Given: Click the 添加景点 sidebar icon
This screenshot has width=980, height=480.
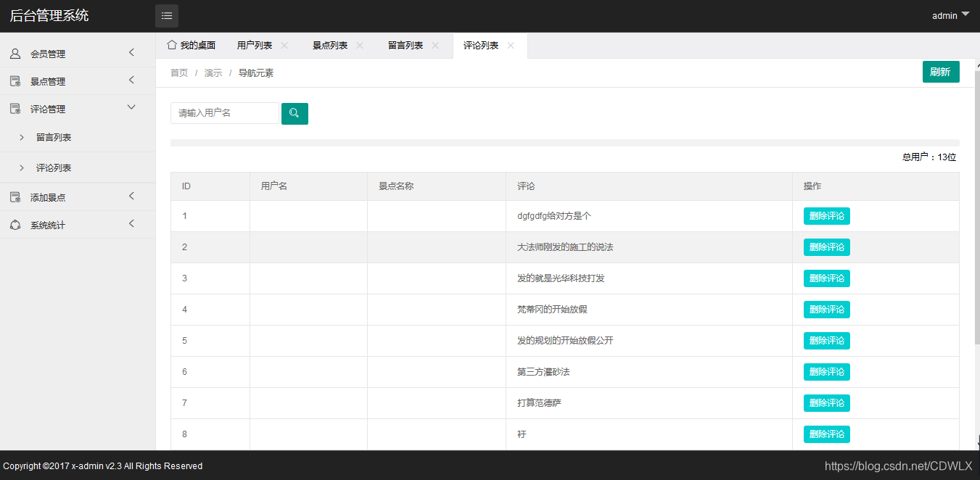Looking at the screenshot, I should (x=15, y=197).
